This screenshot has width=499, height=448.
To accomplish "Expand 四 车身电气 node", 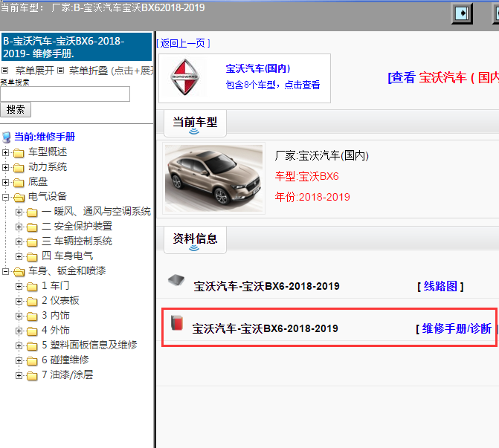I will (19, 256).
